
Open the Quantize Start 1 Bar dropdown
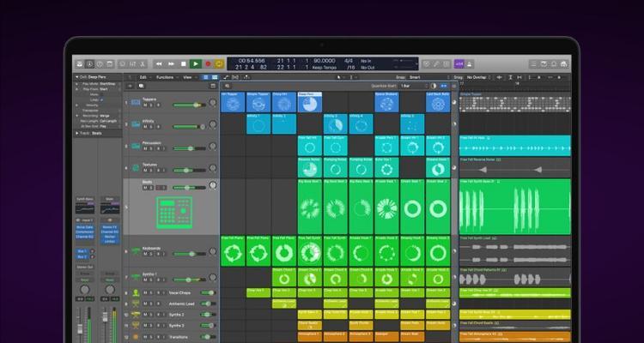(x=414, y=86)
